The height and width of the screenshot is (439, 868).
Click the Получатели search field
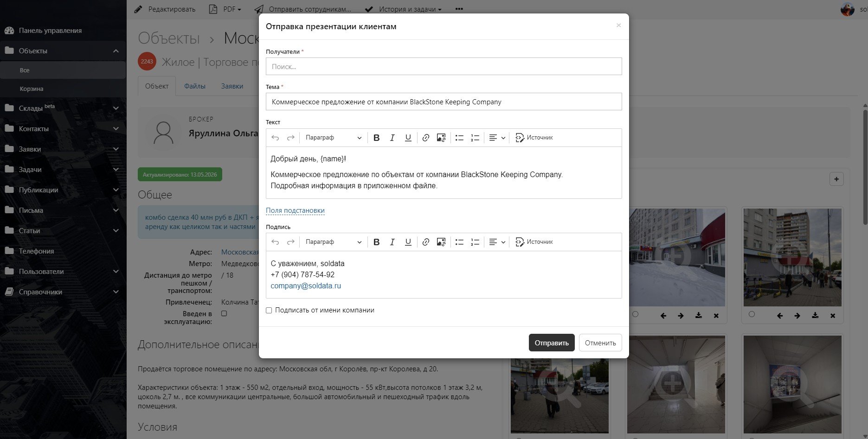pyautogui.click(x=444, y=66)
